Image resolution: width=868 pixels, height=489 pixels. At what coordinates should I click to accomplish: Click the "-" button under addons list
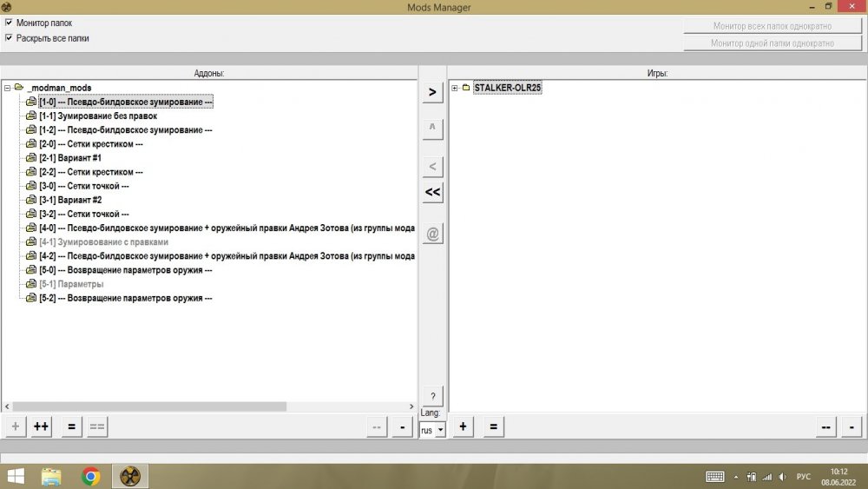[403, 426]
